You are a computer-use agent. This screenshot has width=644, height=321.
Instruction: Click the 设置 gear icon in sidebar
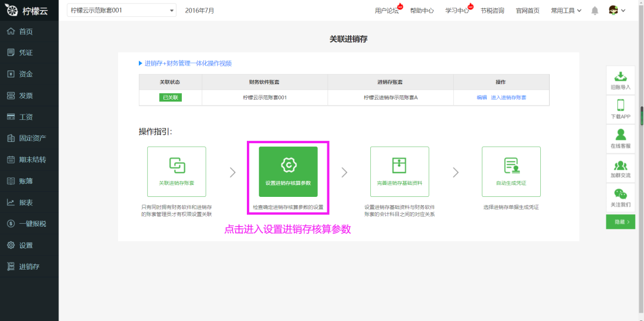11,245
